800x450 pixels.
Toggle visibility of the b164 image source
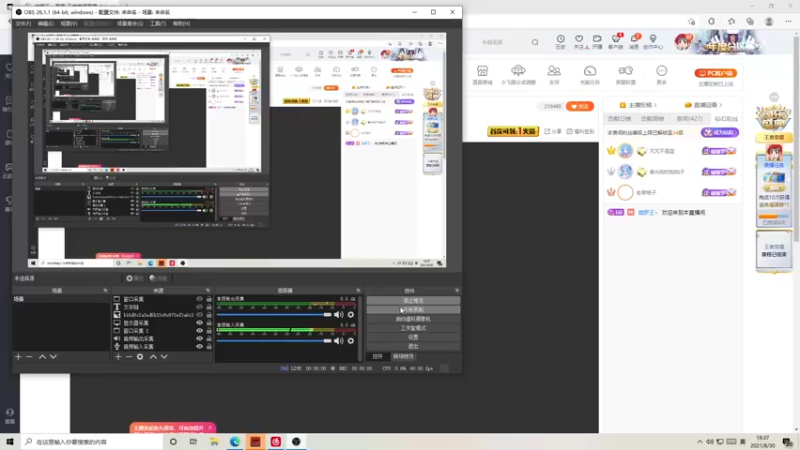point(199,315)
